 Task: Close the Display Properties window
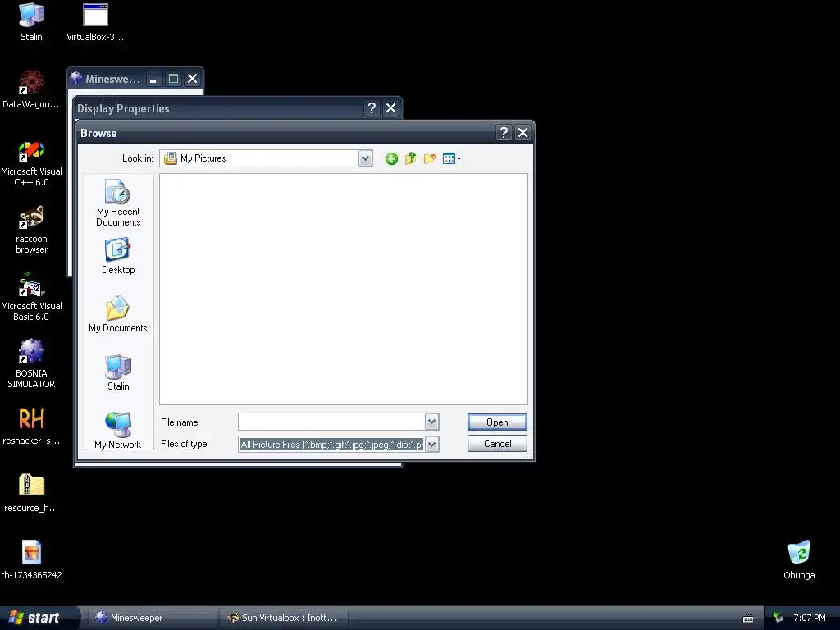point(391,108)
